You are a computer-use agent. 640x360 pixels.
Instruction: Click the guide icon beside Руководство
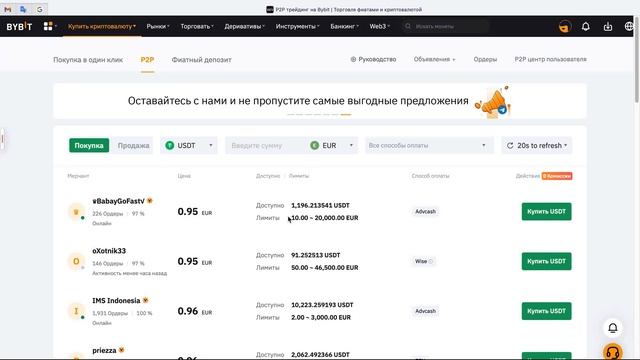point(353,59)
